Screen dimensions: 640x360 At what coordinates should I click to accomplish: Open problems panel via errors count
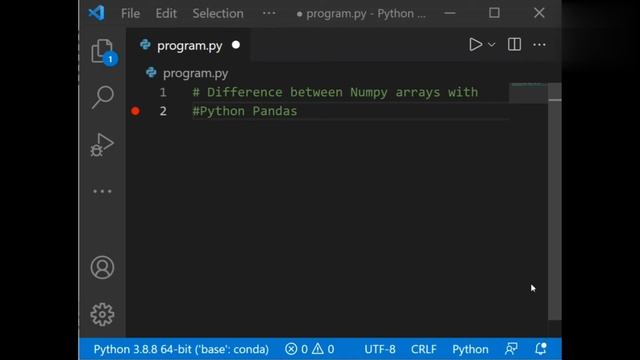click(x=296, y=349)
